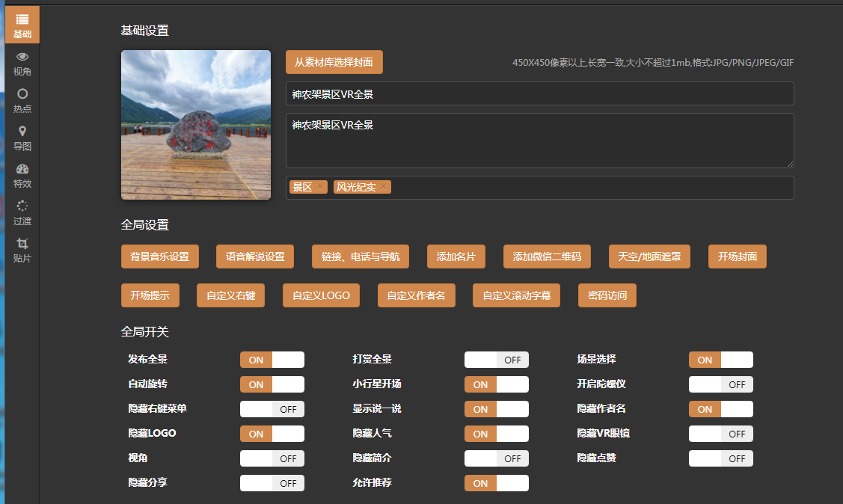Click the 添加微信二维码 button

click(x=547, y=256)
